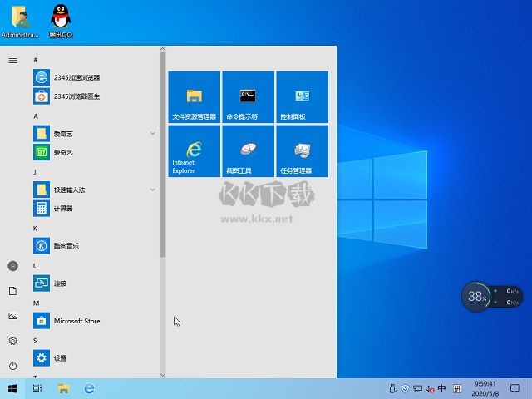Click the Windows Start button

pyautogui.click(x=12, y=388)
